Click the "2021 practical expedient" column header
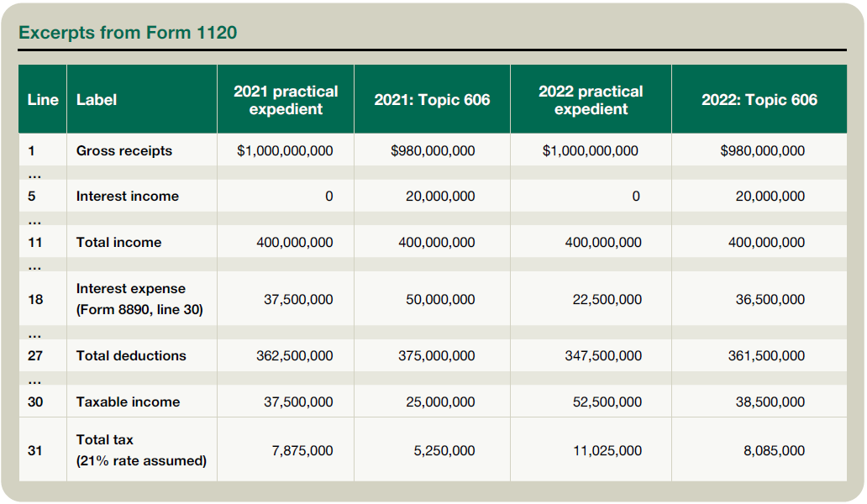This screenshot has height=504, width=867. [x=286, y=100]
